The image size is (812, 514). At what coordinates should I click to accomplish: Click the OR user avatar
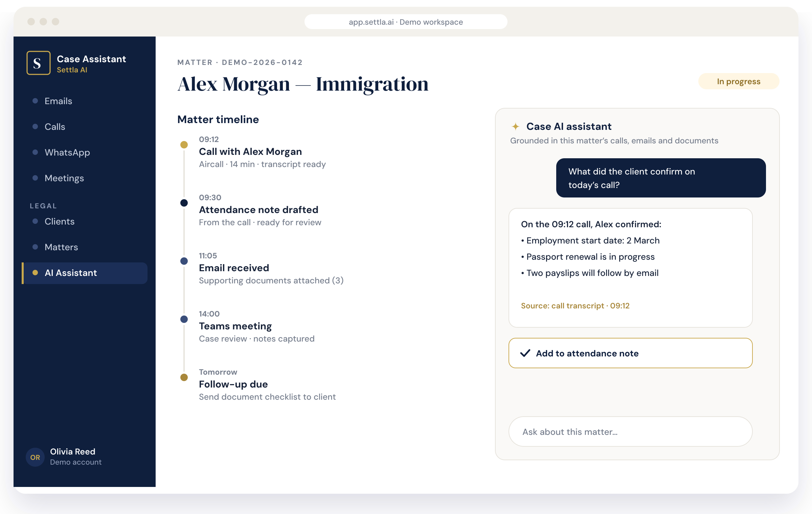35,457
